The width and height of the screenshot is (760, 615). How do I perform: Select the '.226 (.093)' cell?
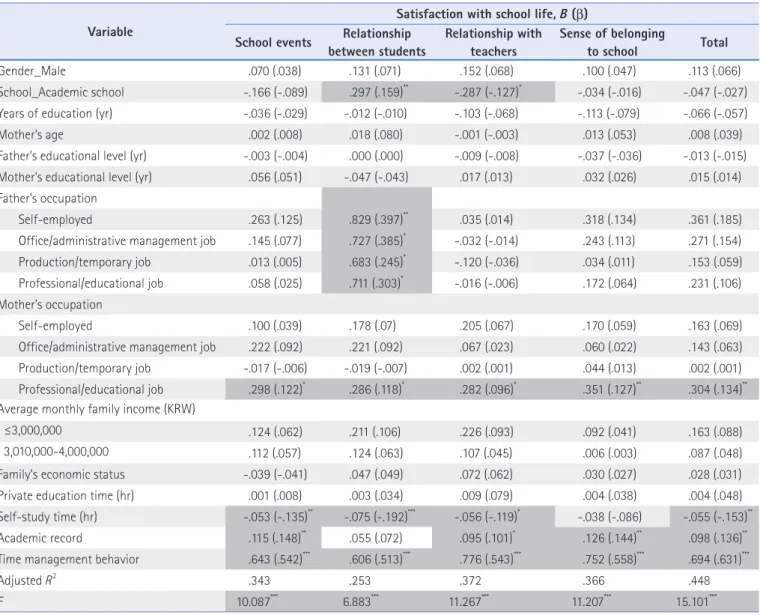[x=486, y=432]
